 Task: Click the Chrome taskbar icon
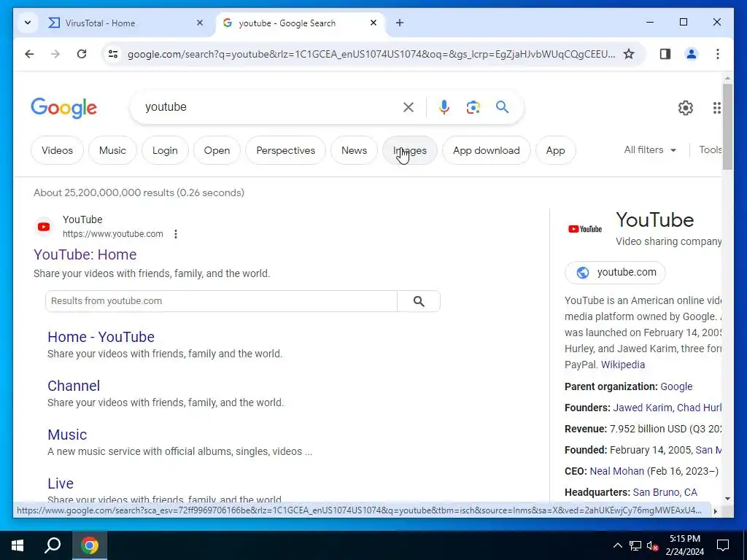point(90,545)
